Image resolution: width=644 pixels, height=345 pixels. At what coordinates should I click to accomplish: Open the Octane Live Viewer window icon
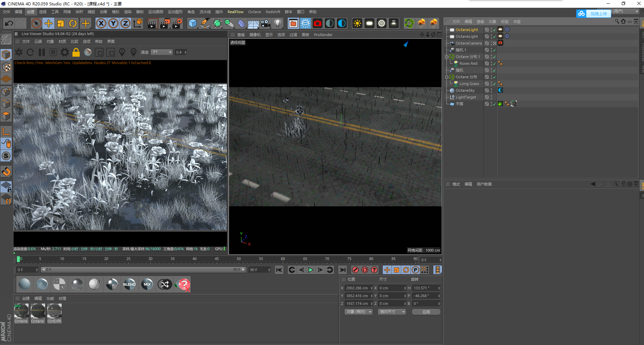(293, 23)
